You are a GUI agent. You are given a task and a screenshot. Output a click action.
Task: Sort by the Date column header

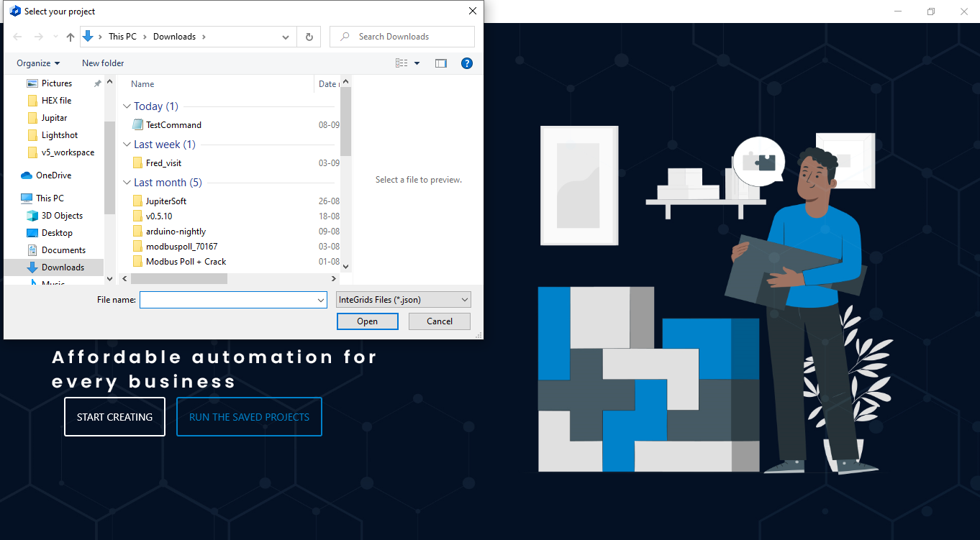click(x=327, y=84)
